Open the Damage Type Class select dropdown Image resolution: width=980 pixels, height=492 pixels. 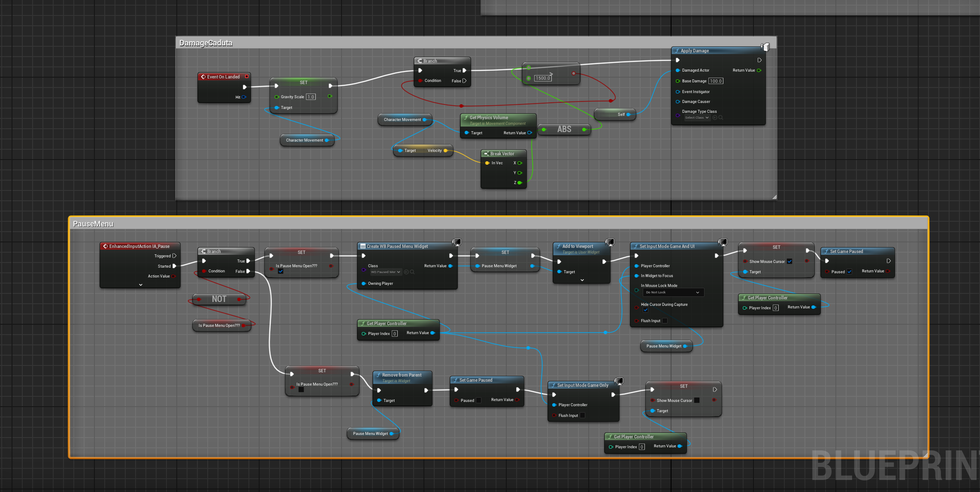(696, 118)
